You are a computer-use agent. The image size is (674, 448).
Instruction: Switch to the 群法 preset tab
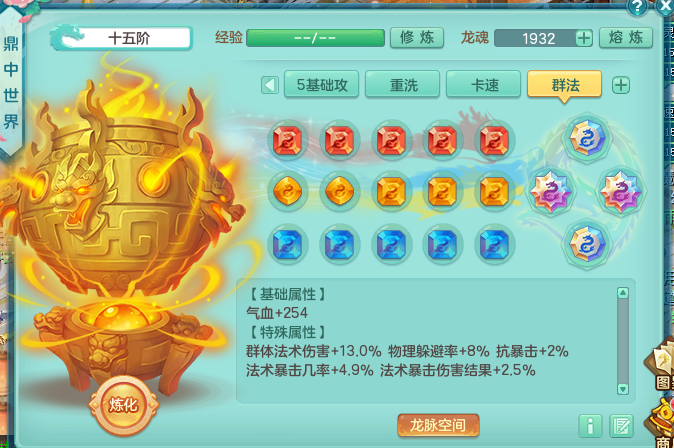(564, 85)
